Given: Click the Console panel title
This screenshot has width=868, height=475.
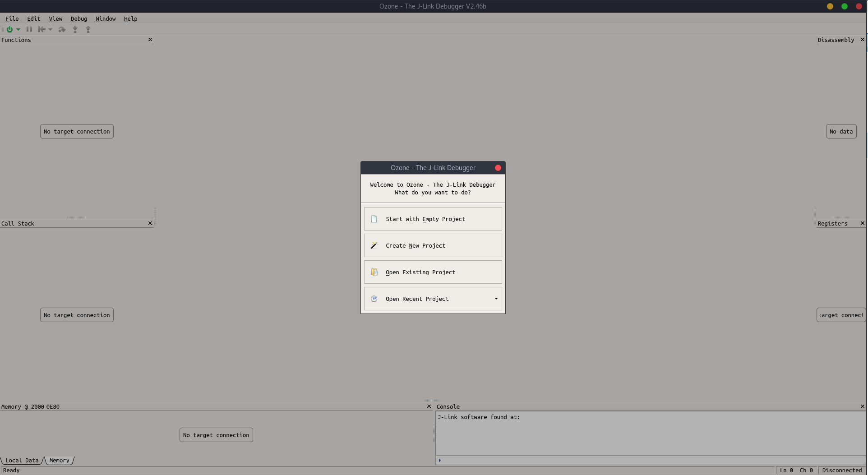Looking at the screenshot, I should [448, 406].
